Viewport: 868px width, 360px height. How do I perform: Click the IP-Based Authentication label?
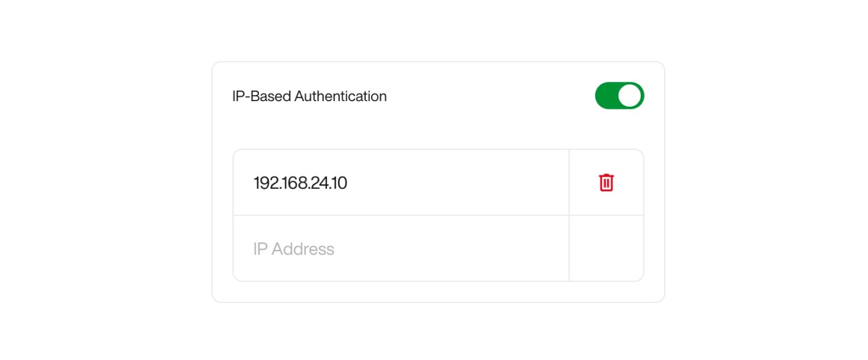[309, 96]
